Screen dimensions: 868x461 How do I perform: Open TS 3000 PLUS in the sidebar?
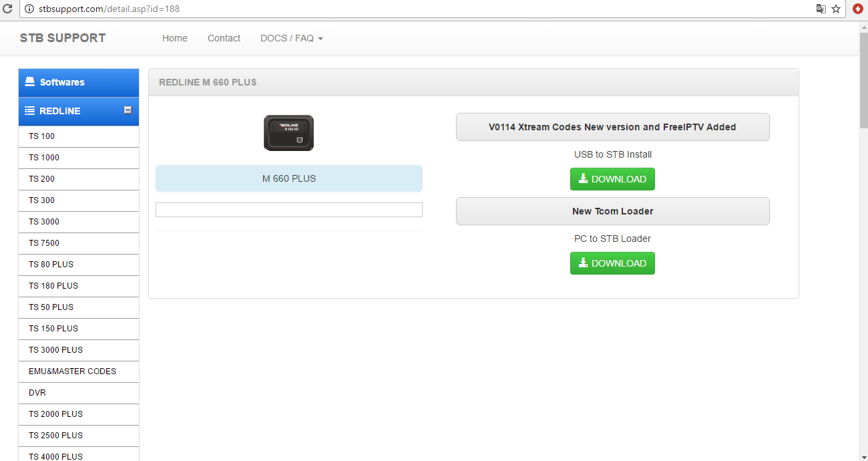coord(79,350)
